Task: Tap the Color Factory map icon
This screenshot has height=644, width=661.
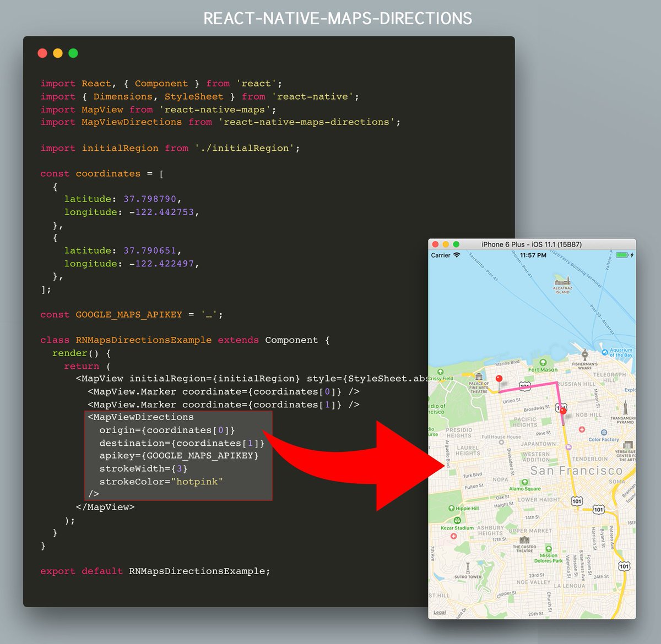Action: tap(604, 433)
